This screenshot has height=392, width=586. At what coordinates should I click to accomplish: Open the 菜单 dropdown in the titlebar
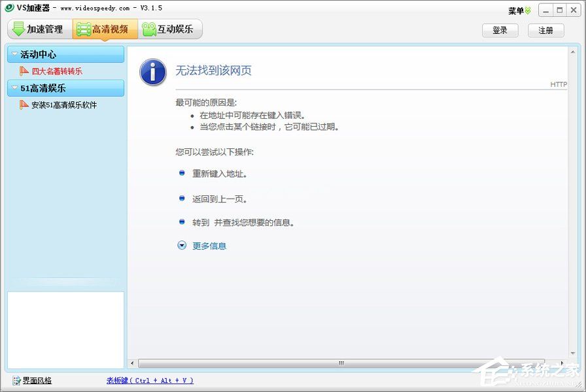click(517, 9)
